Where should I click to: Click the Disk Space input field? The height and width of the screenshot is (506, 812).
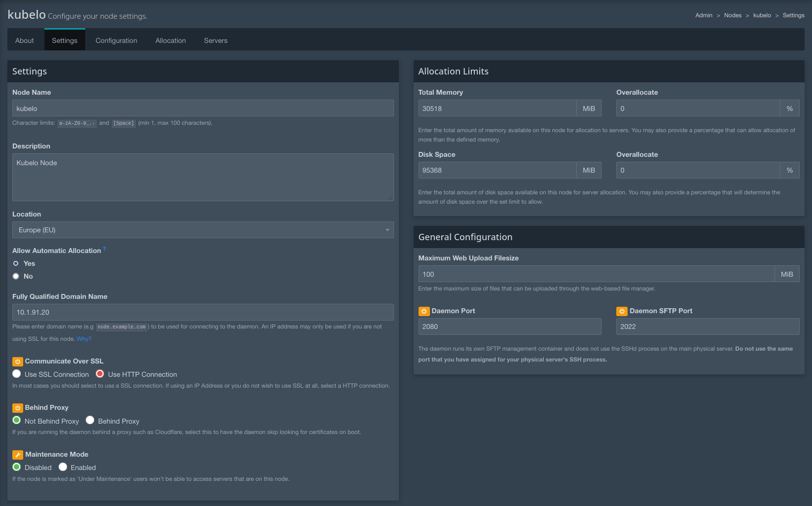[497, 170]
